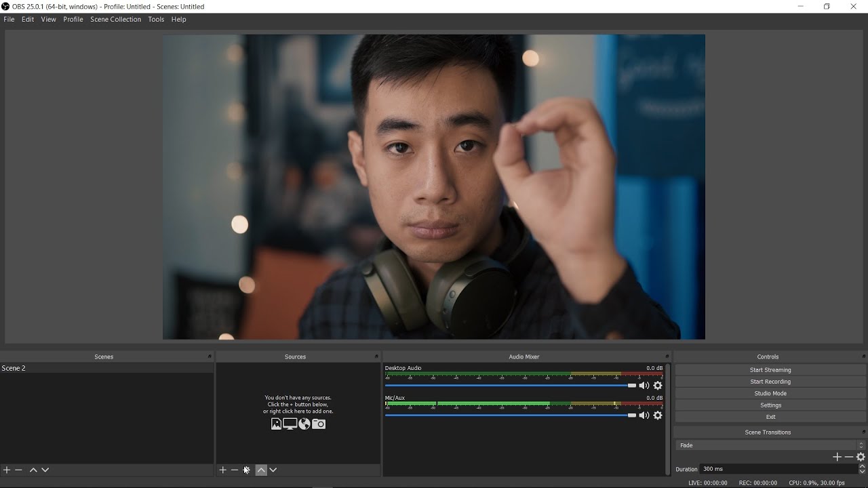This screenshot has height=488, width=868.
Task: Click the browser globe icon in Sources
Action: point(304,424)
